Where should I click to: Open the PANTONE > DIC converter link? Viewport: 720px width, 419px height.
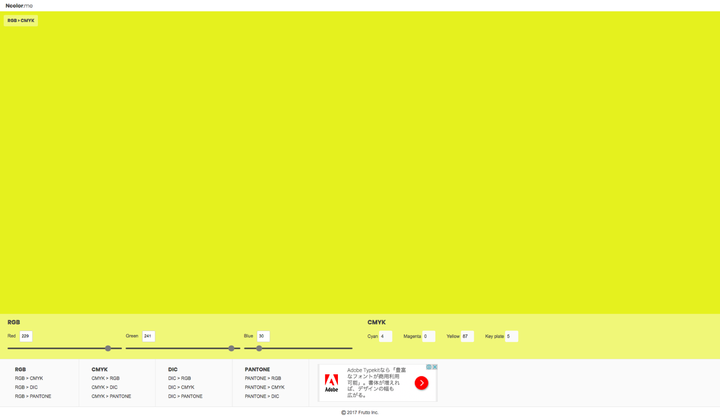(262, 396)
